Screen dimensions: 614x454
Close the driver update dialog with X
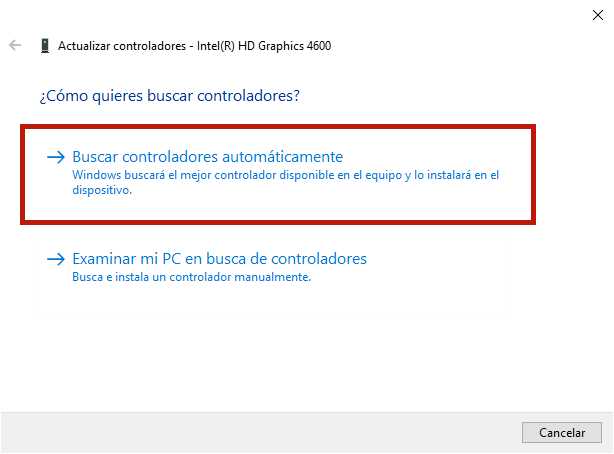point(598,15)
